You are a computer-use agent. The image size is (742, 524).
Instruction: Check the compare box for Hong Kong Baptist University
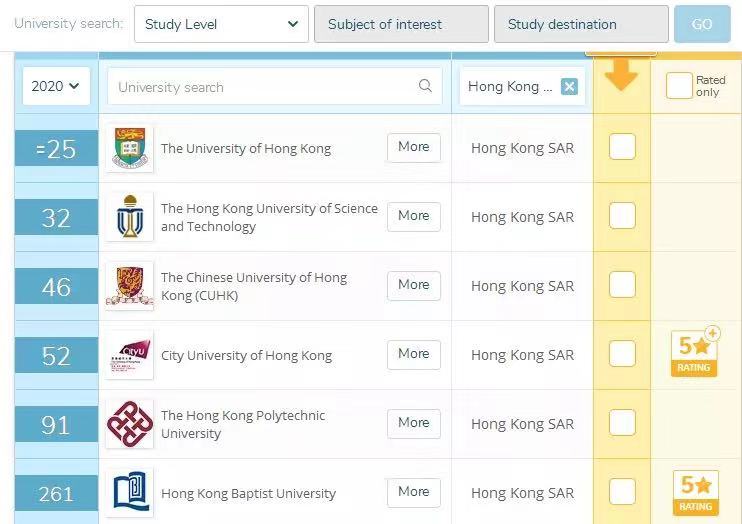[x=622, y=492]
